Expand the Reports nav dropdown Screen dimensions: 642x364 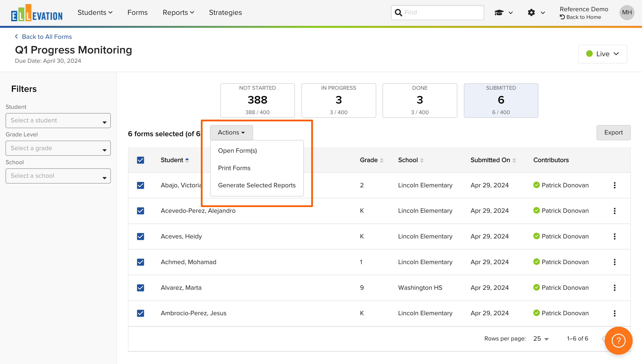coord(178,13)
